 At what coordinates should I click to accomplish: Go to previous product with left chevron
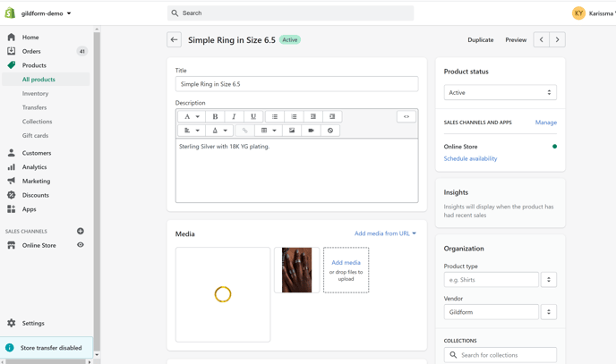542,39
